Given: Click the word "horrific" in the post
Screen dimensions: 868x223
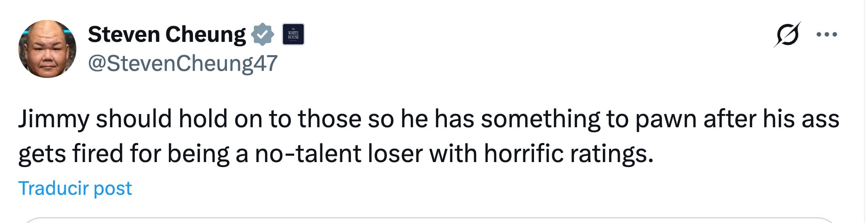Looking at the screenshot, I should click(x=524, y=154).
